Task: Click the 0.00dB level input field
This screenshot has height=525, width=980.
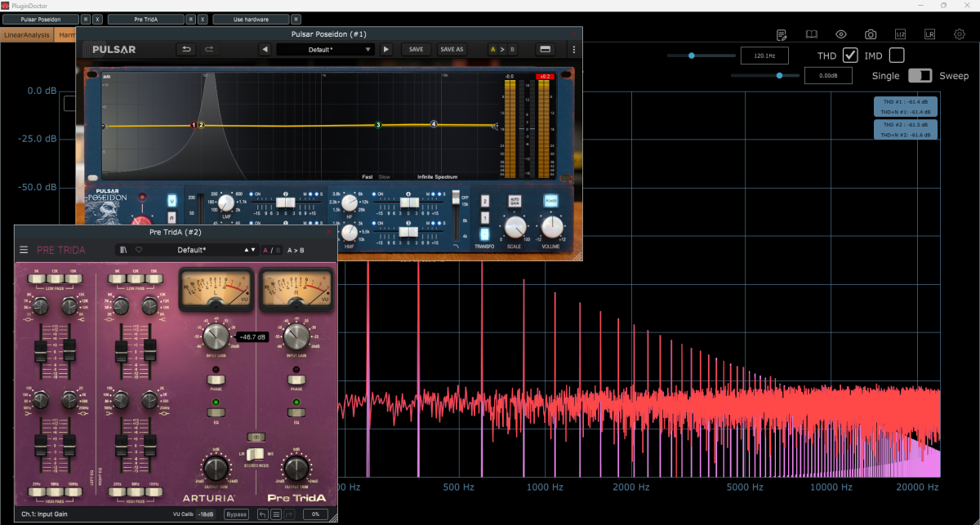Action: 828,75
